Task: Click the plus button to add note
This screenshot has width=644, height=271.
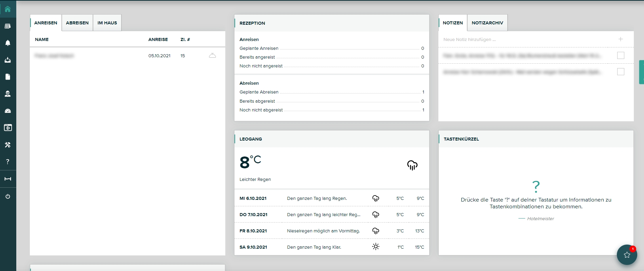Action: point(621,39)
